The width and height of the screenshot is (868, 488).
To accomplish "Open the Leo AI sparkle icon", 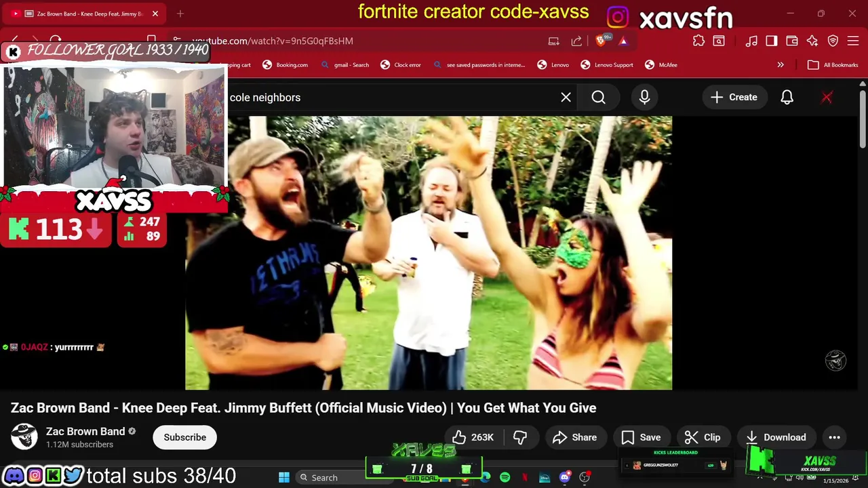I will pos(812,41).
